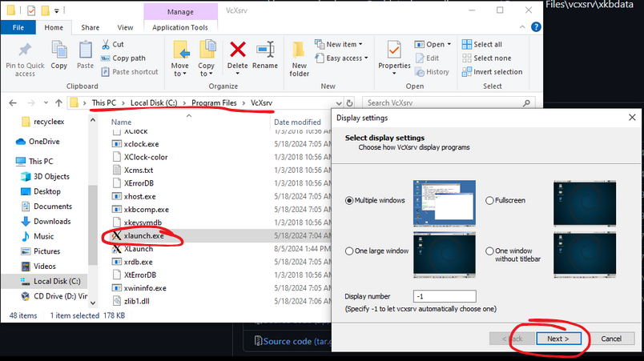Collapse the ribbon chevron
Screen dimensions: 644x361
(522, 27)
